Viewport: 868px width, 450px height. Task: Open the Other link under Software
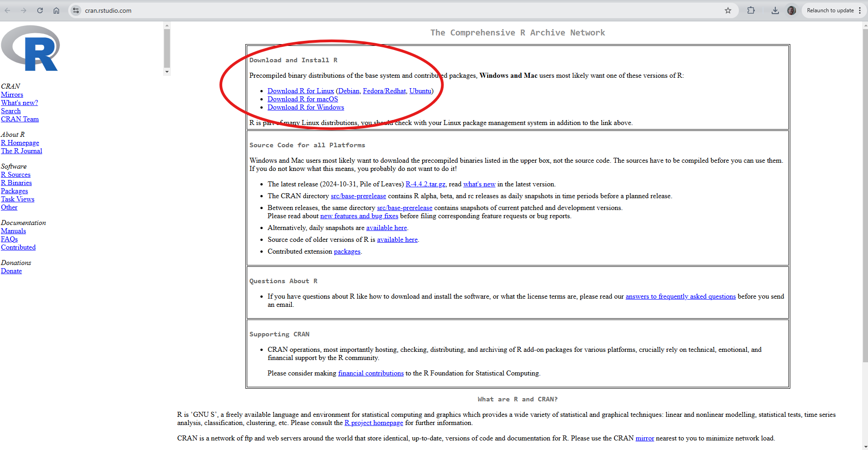pos(9,207)
